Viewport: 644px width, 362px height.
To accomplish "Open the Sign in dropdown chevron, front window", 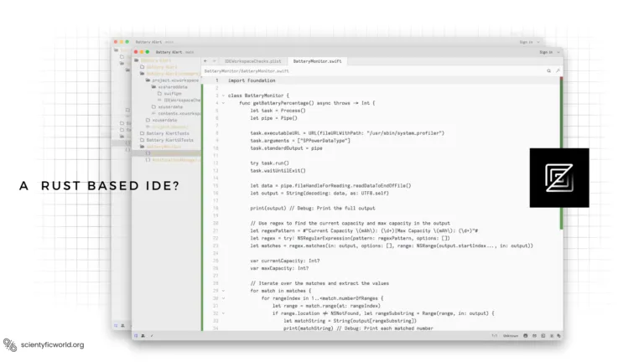I will 558,52.
